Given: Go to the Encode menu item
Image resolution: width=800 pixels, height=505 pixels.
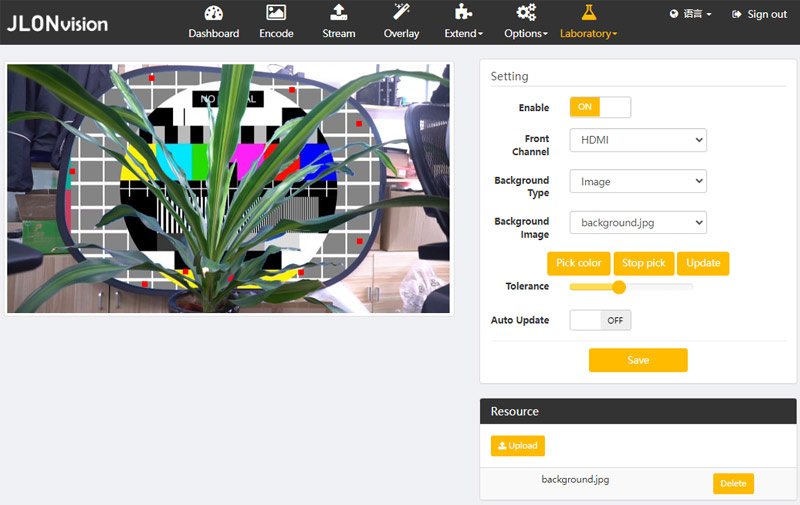Looking at the screenshot, I should pos(276,22).
